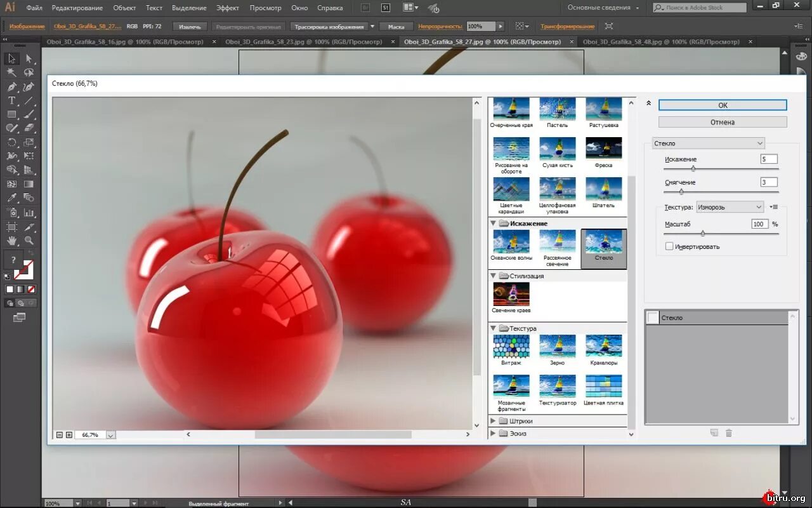The width and height of the screenshot is (812, 508).
Task: Open the Эффект menu
Action: pyautogui.click(x=228, y=8)
